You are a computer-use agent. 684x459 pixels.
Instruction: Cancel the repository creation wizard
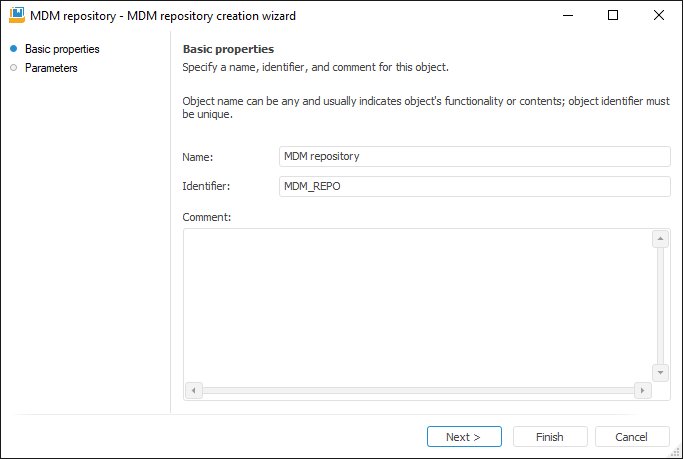(x=632, y=437)
